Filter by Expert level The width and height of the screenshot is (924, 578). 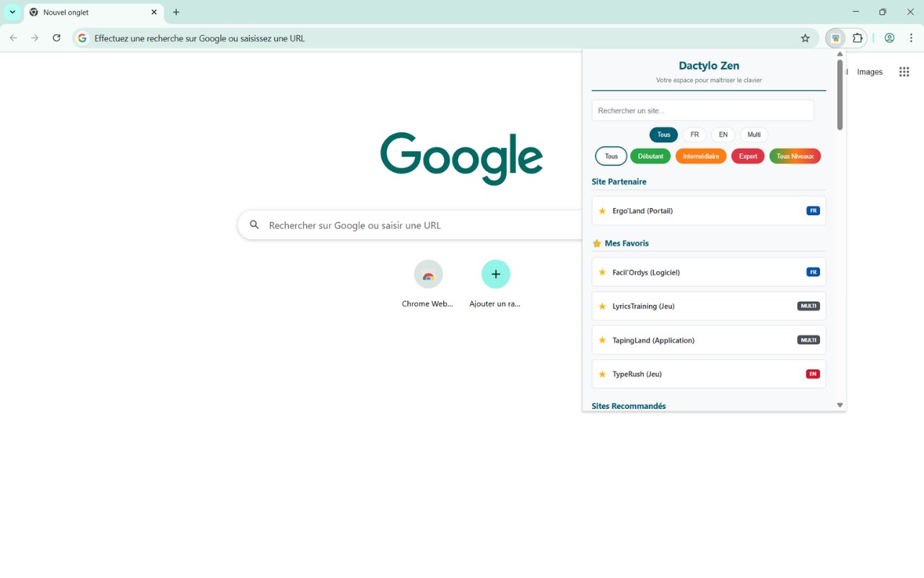[x=748, y=156]
